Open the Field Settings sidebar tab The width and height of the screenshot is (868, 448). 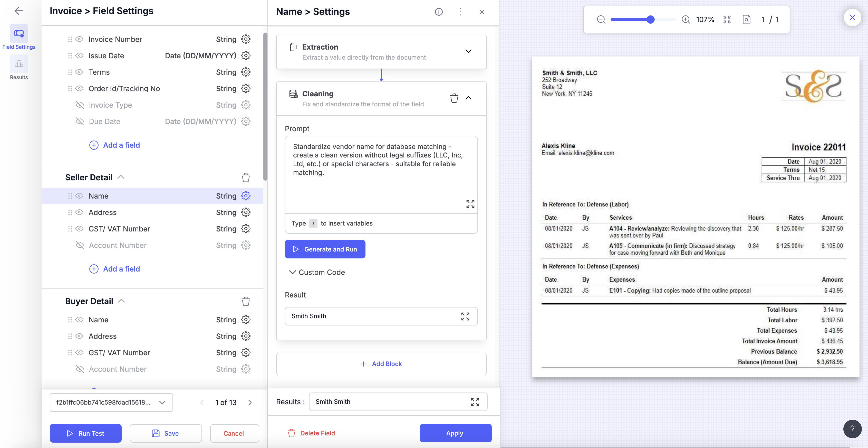coord(19,38)
